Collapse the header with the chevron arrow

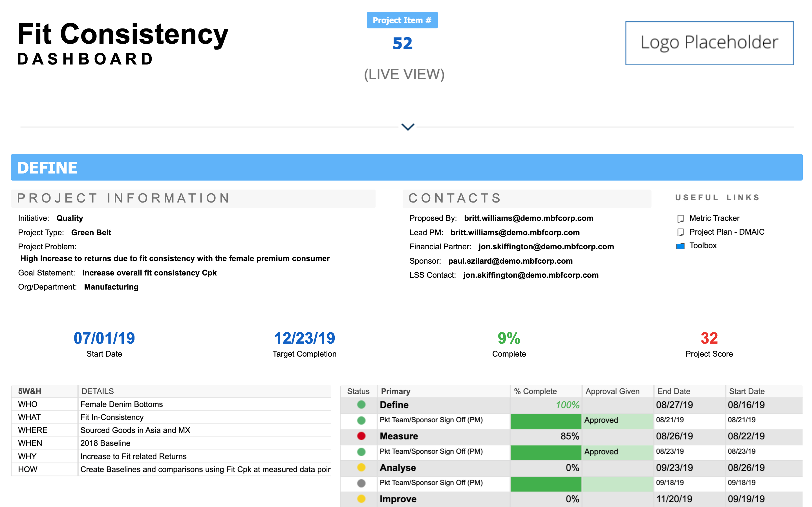pyautogui.click(x=408, y=127)
